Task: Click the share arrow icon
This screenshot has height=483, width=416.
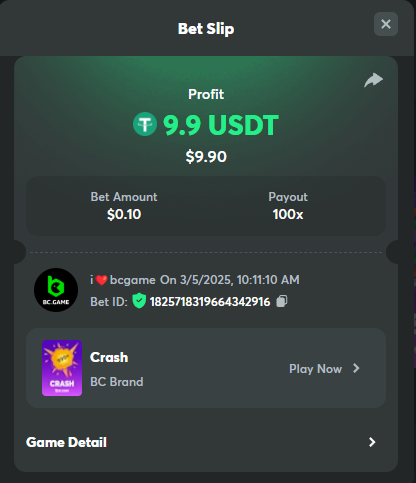Action: point(373,80)
